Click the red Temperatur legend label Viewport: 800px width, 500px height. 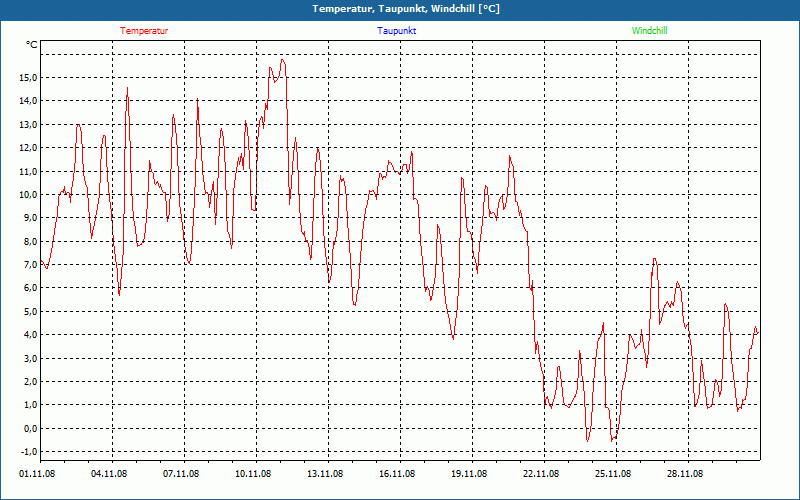[144, 31]
